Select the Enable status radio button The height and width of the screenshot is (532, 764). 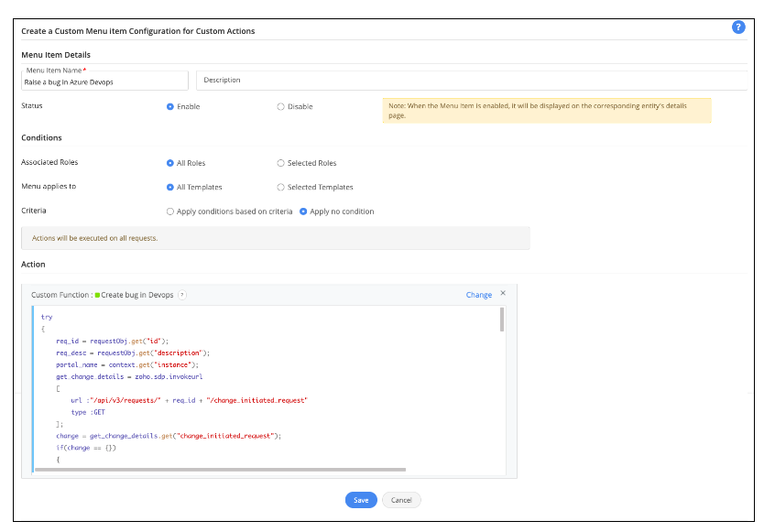[x=170, y=106]
